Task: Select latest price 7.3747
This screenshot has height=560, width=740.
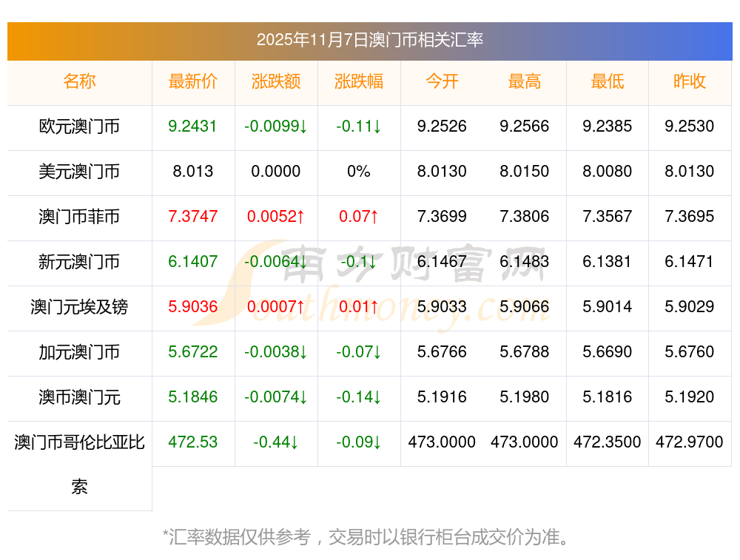Action: coord(192,217)
